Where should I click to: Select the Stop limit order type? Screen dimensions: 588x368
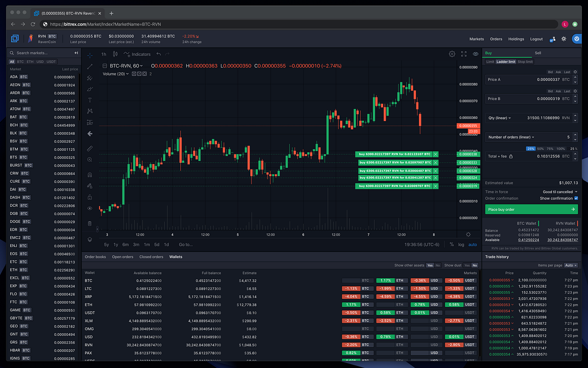click(x=525, y=62)
